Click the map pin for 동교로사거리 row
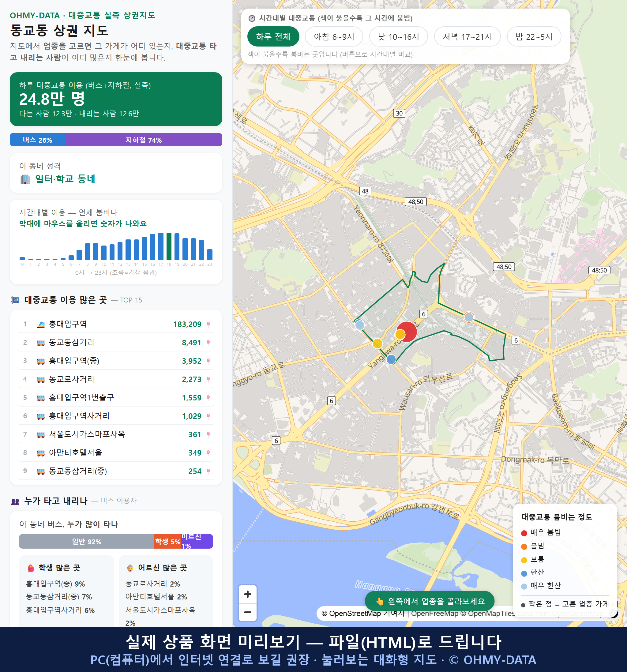The width and height of the screenshot is (627, 672). 208,380
